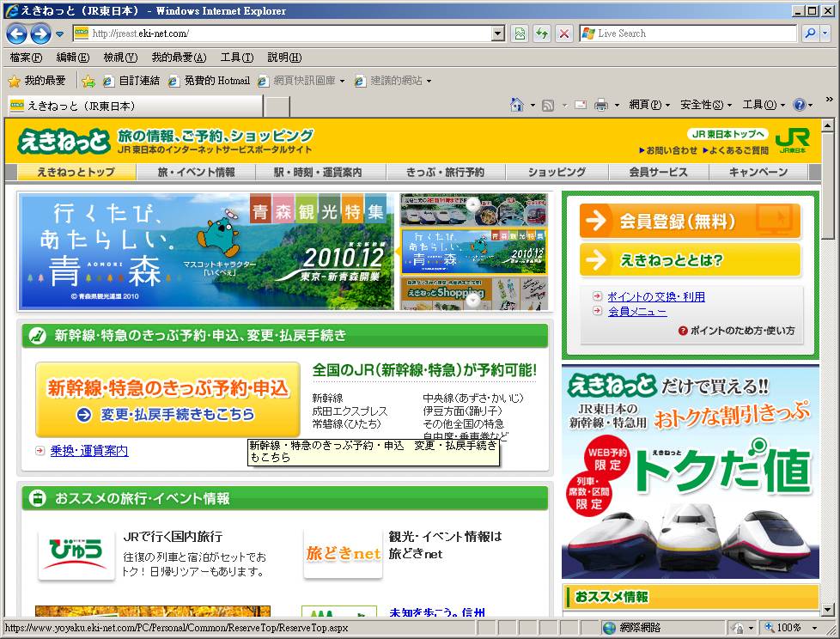The height and width of the screenshot is (639, 840).
Task: Open recent pages dropdown beside Forward arrow
Action: click(59, 34)
